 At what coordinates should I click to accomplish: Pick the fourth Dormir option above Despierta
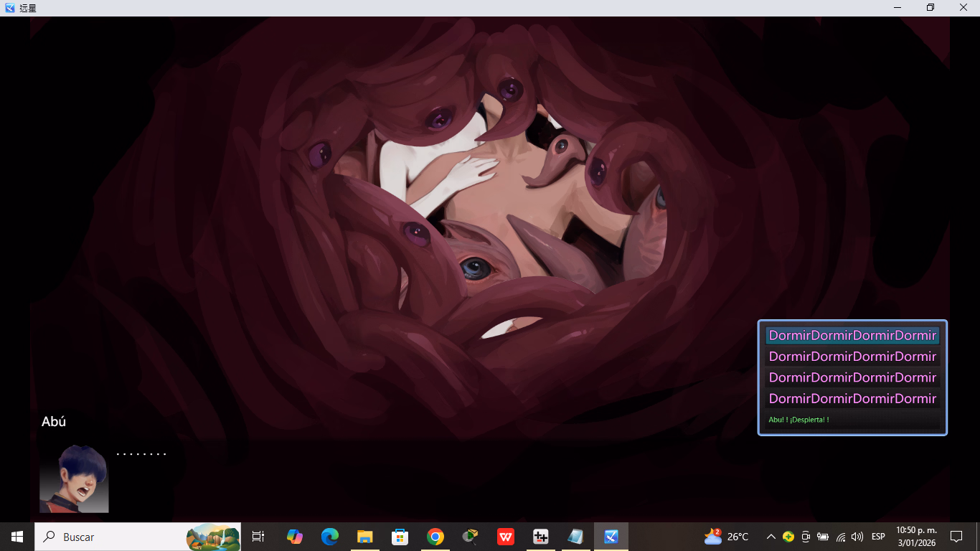coord(852,399)
